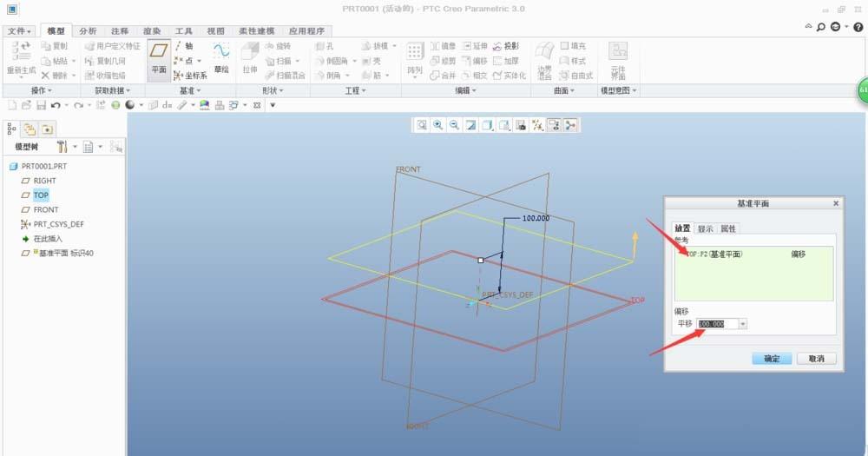Choose the 旋转 (Revolve) feature
The width and height of the screenshot is (868, 456).
pyautogui.click(x=278, y=46)
